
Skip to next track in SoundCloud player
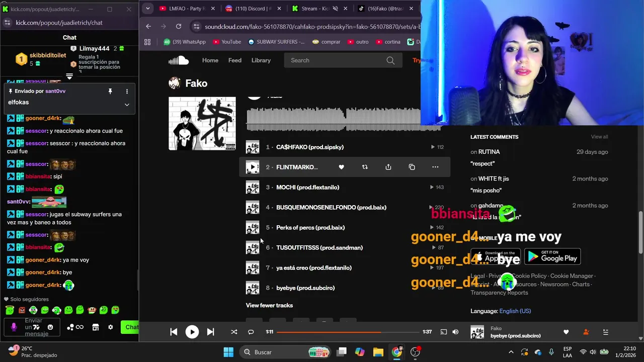pyautogui.click(x=210, y=332)
